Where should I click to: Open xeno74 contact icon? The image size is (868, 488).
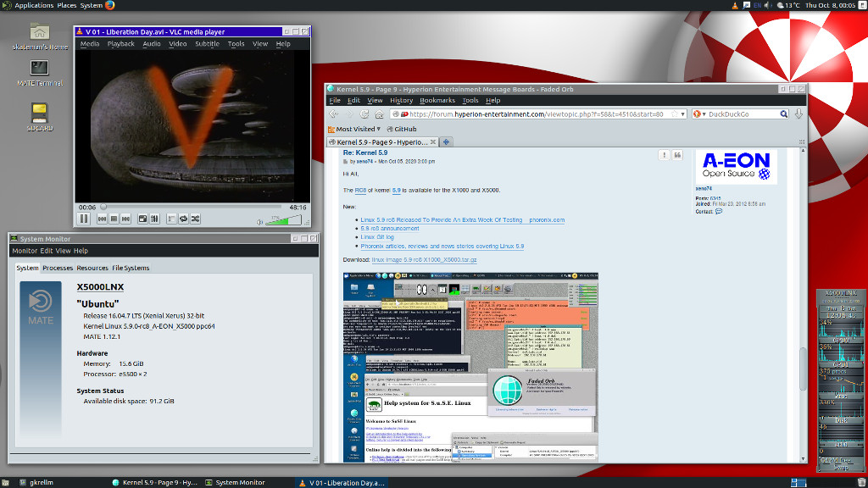point(719,211)
